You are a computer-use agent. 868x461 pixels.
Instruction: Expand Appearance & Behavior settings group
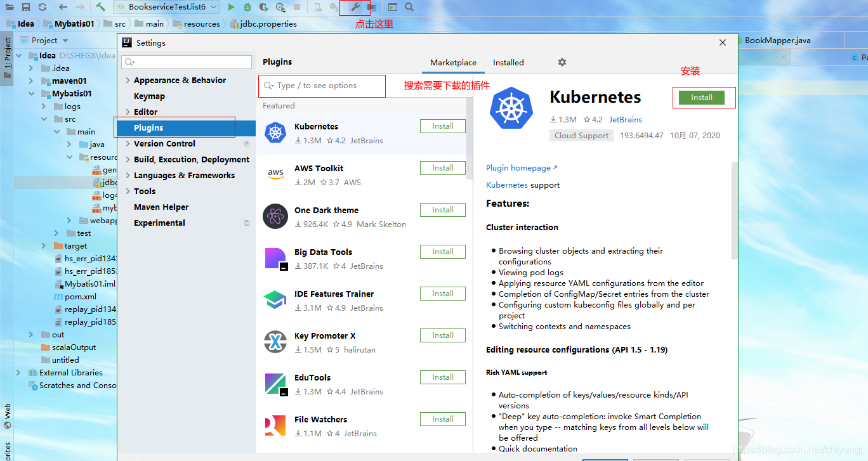(128, 80)
